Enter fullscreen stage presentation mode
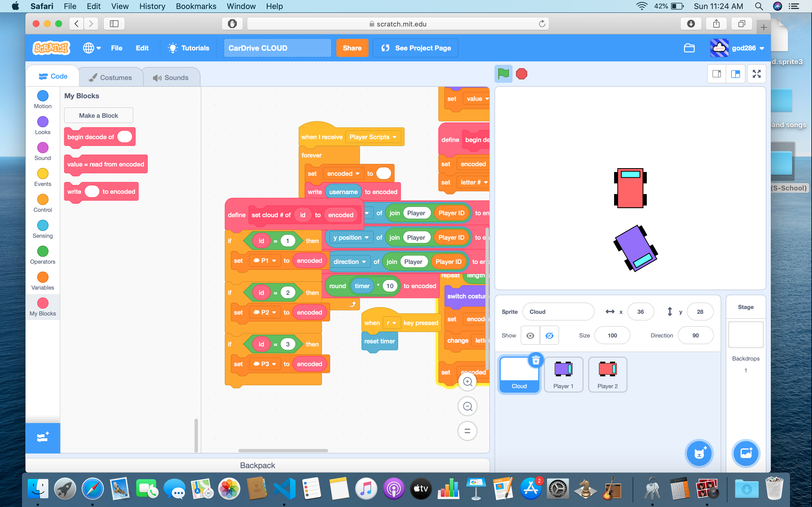 [x=757, y=74]
